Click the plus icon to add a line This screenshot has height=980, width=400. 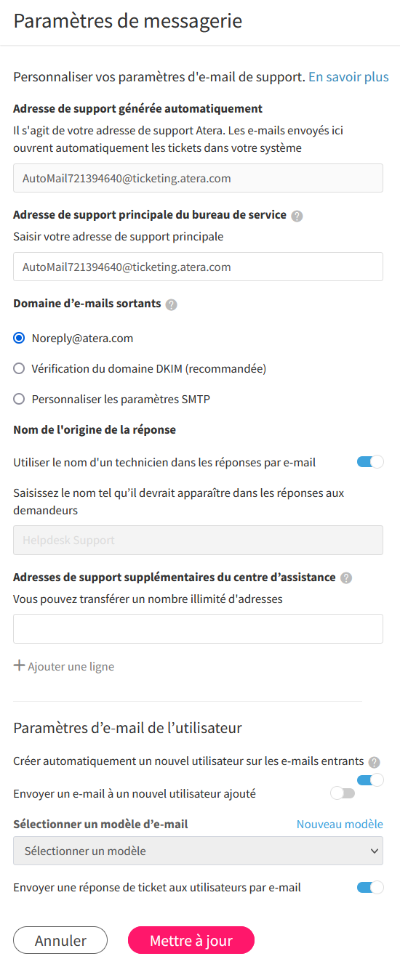pyautogui.click(x=19, y=665)
